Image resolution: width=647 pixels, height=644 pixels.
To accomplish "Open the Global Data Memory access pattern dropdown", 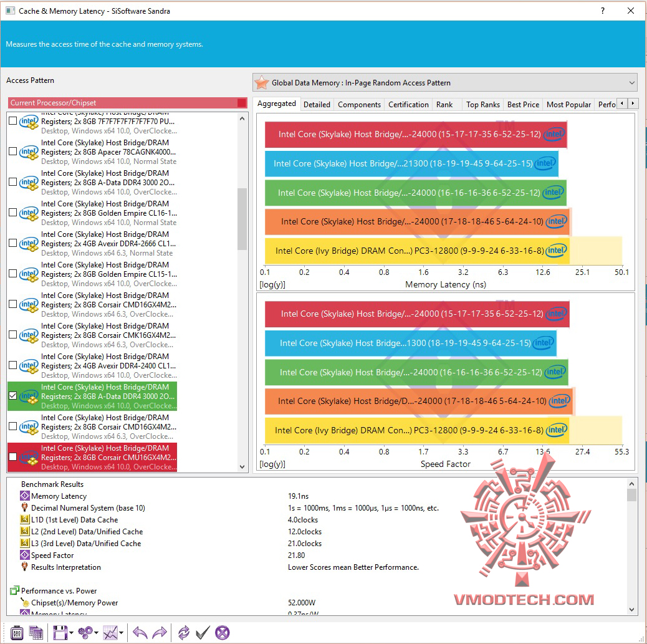I will 445,82.
